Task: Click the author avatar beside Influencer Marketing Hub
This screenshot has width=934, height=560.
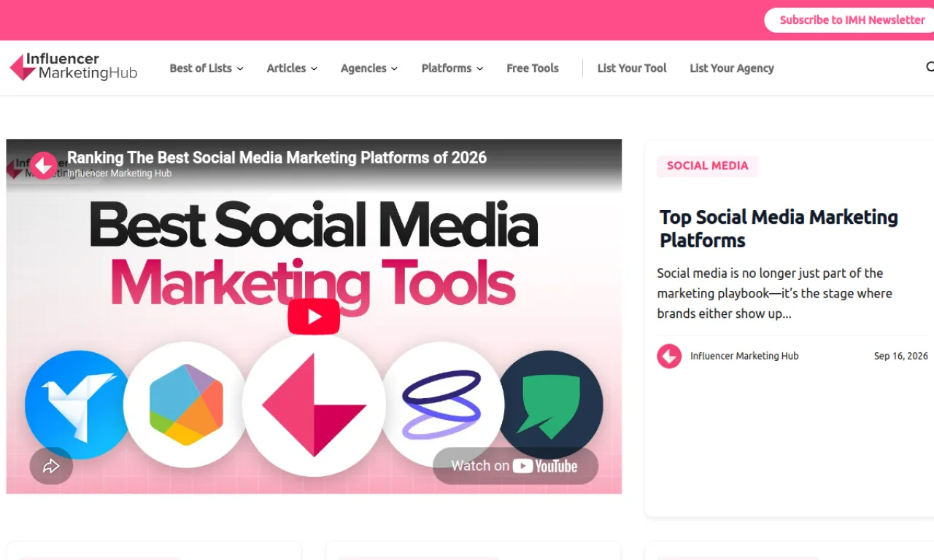Action: 669,356
